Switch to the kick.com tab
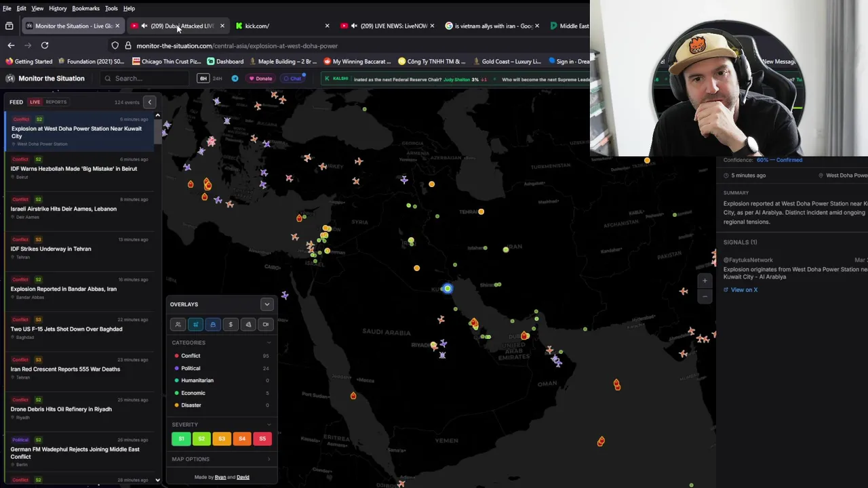 [x=281, y=26]
